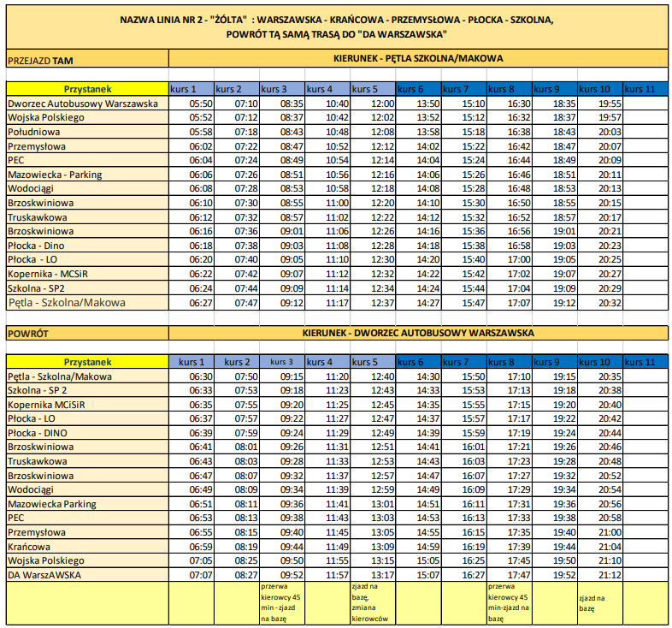Viewport: 672px width, 628px height.
Task: Click the "KIERUNEK - PĘTLA SZKOLNA/MAKOWA" heading
Action: click(417, 59)
